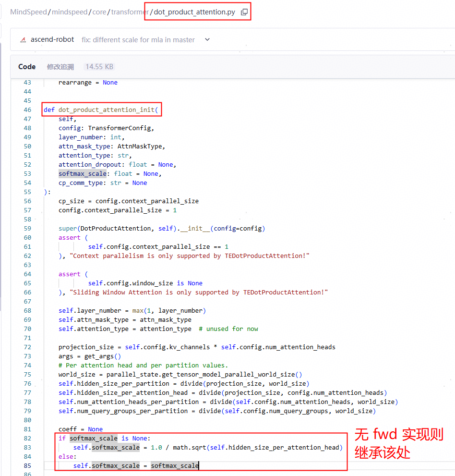Click 'self.num_query_groups_per_partition' line

pos(217,411)
